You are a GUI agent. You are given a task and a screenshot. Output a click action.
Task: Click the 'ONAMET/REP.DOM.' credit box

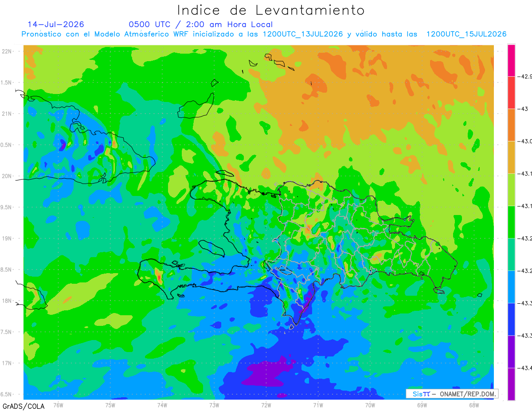pos(452,394)
